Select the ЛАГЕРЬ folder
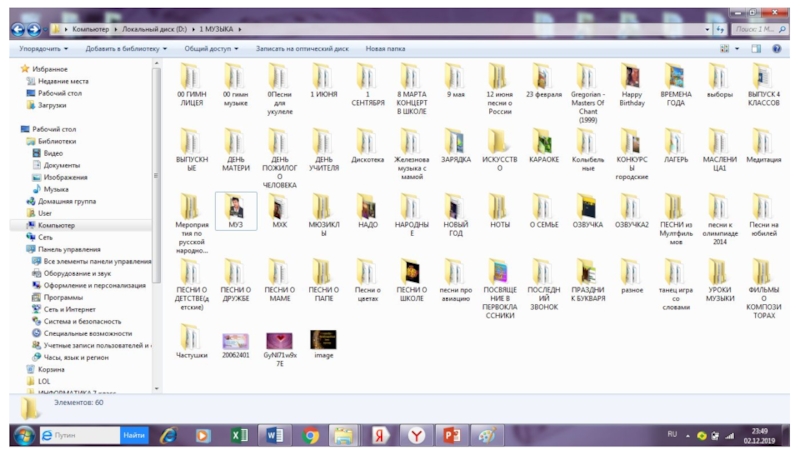The height and width of the screenshot is (450, 800). coord(676,146)
